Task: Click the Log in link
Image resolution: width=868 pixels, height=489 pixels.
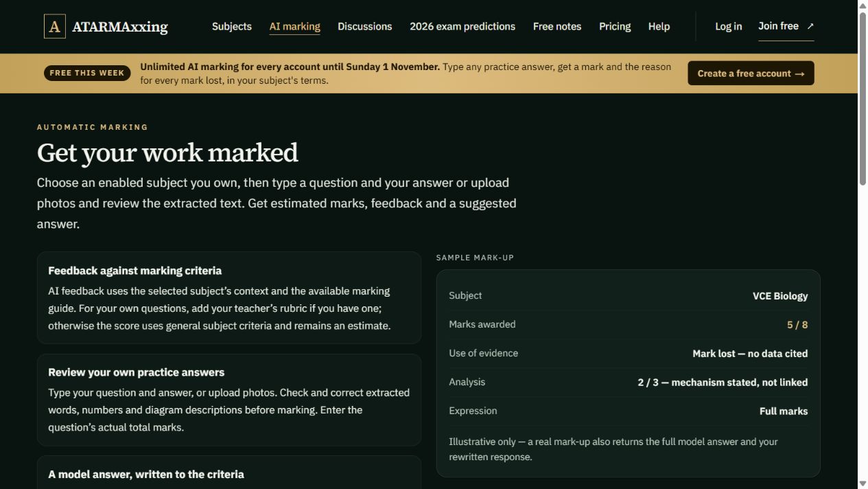Action: click(729, 26)
